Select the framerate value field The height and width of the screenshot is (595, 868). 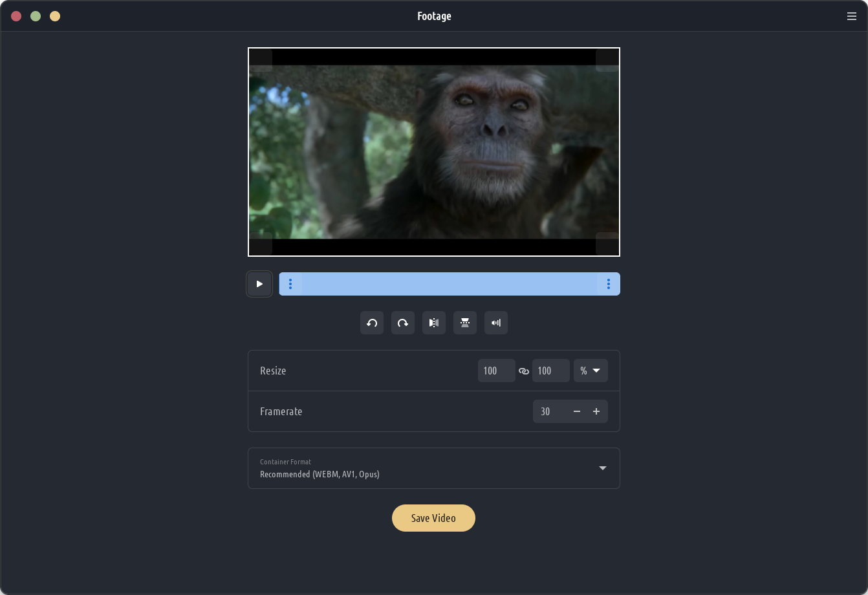549,411
